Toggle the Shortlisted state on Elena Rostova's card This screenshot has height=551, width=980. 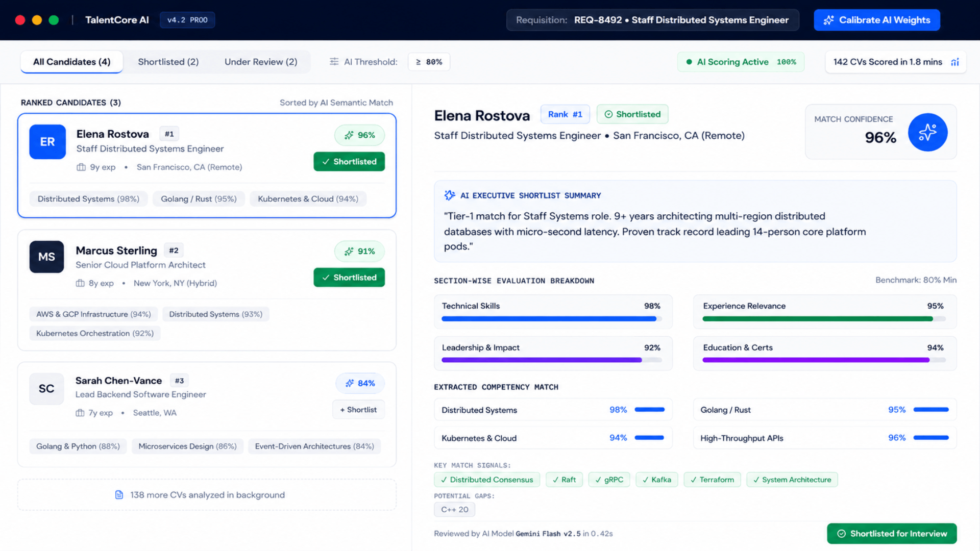point(349,161)
